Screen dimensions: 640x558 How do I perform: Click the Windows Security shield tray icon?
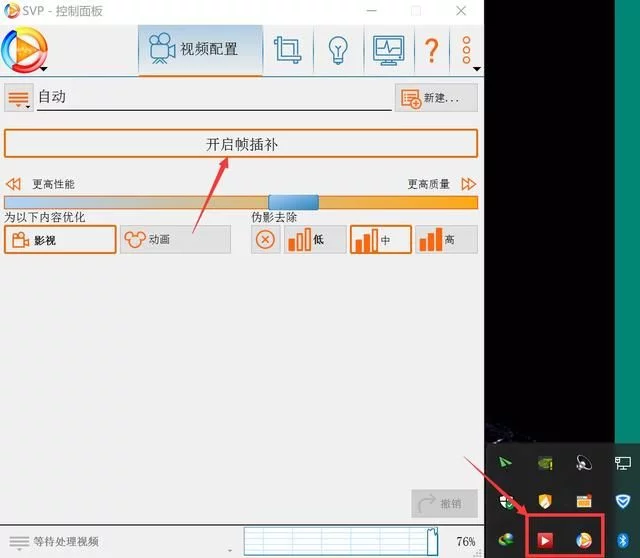click(506, 502)
